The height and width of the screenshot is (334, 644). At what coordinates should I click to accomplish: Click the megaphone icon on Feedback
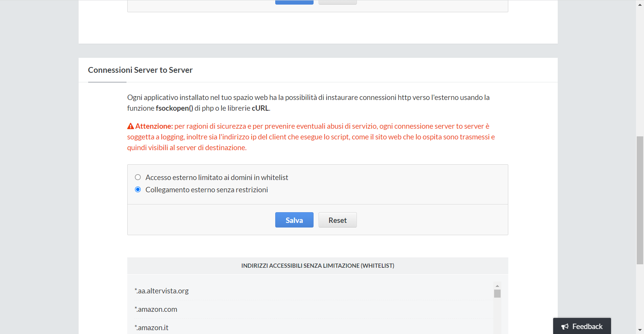pyautogui.click(x=565, y=326)
